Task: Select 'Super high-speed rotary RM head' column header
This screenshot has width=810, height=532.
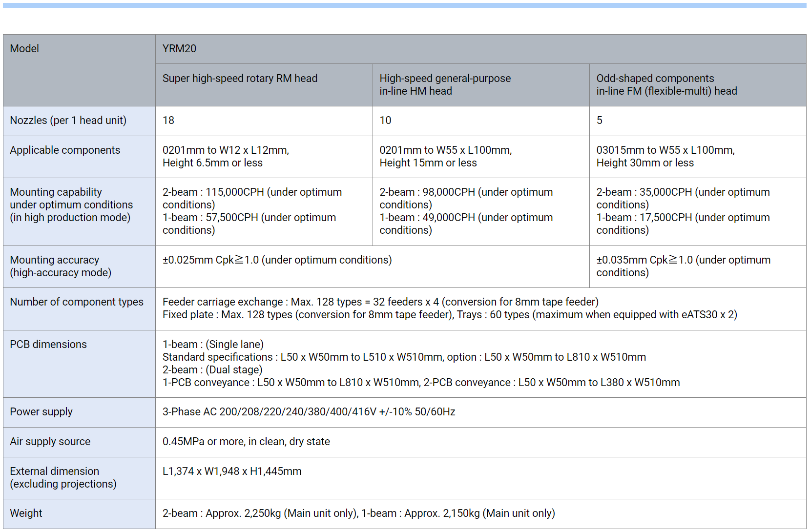Action: pyautogui.click(x=264, y=85)
